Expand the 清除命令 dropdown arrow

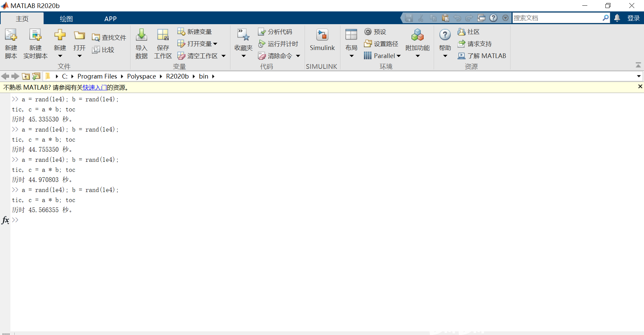click(x=298, y=56)
